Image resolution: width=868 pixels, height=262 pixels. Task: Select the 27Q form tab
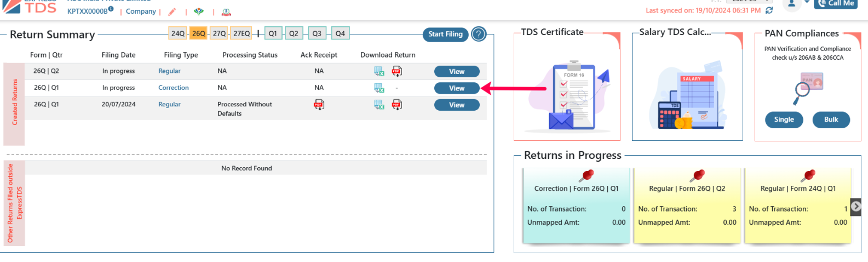tap(220, 33)
